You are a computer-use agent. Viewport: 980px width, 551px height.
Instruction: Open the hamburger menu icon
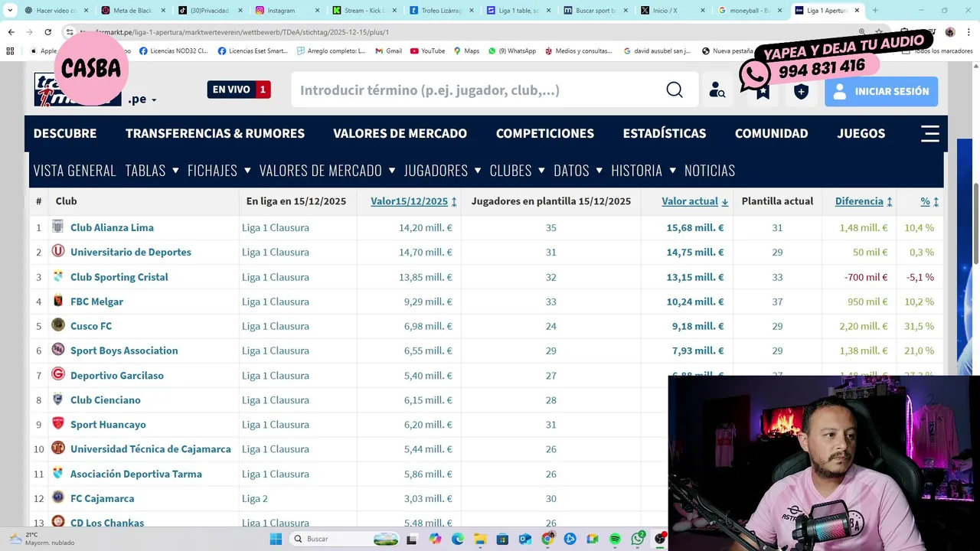pos(929,133)
